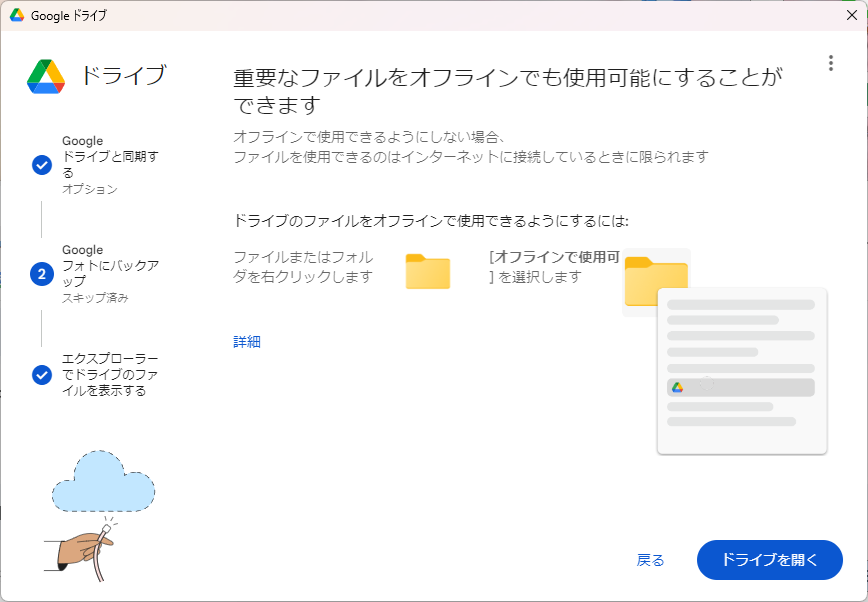868x602 pixels.
Task: Go back with 戻る button
Action: tap(650, 560)
